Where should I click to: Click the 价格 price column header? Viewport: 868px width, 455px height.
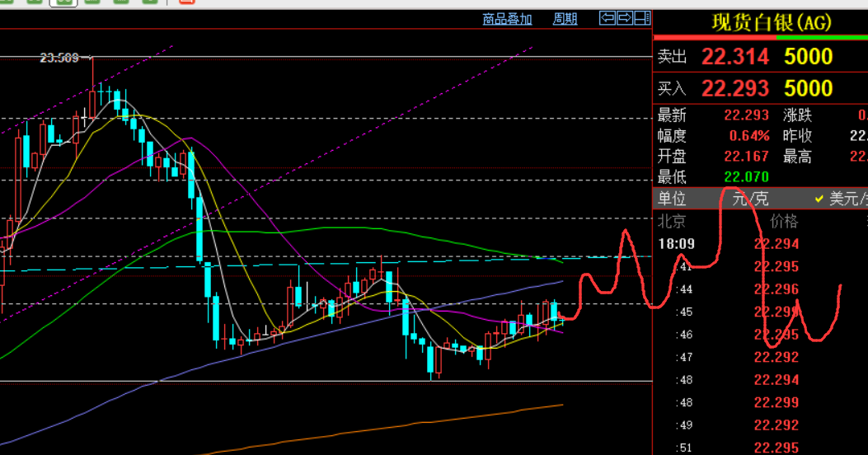[784, 221]
